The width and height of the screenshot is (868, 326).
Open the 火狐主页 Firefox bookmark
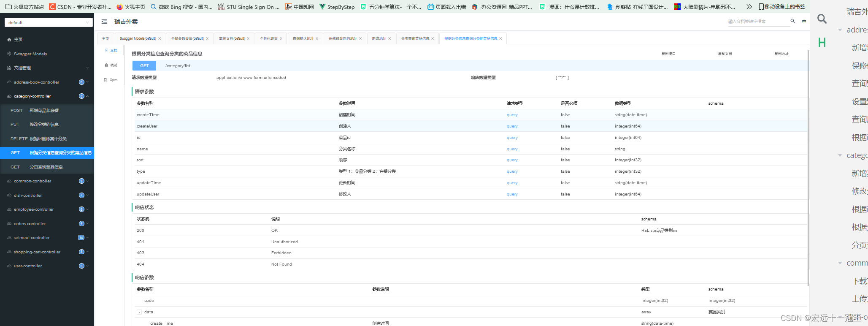tap(131, 7)
